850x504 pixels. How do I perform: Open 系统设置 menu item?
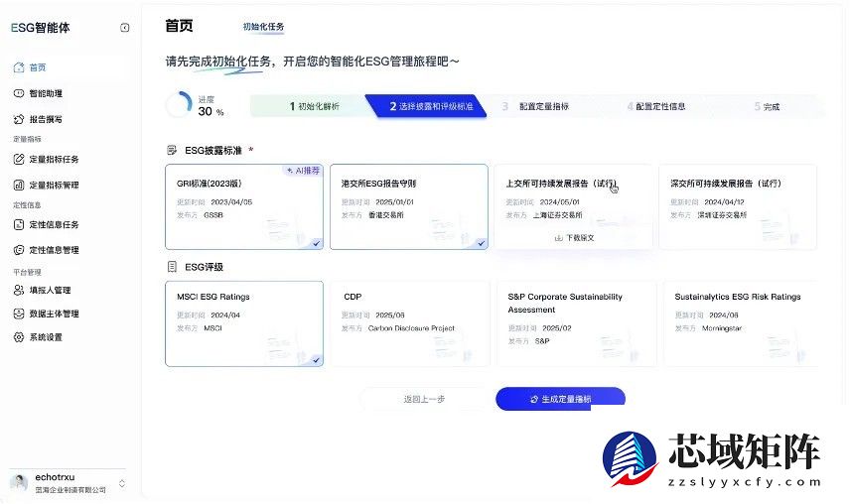tap(46, 337)
